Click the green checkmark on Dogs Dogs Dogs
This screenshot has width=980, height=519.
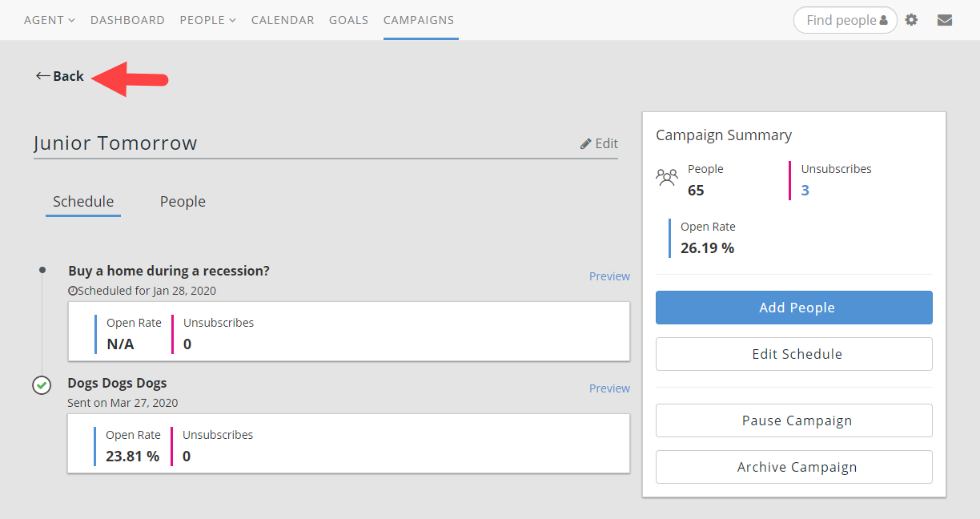click(42, 385)
